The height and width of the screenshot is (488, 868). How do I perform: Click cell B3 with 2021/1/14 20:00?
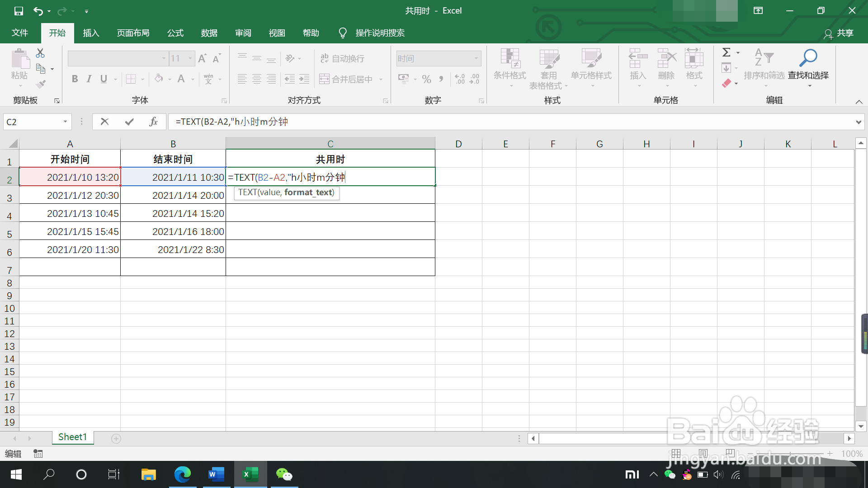point(173,195)
